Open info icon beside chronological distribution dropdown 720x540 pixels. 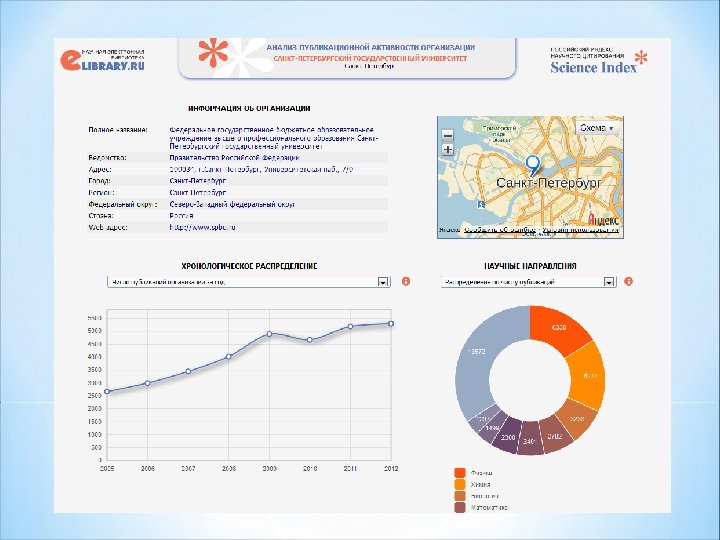click(x=405, y=281)
